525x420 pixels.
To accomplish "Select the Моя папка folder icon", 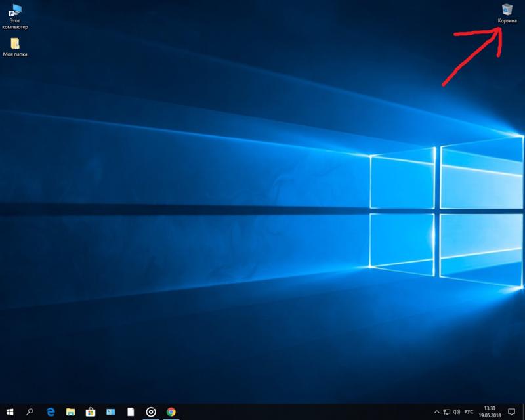I will pos(15,47).
